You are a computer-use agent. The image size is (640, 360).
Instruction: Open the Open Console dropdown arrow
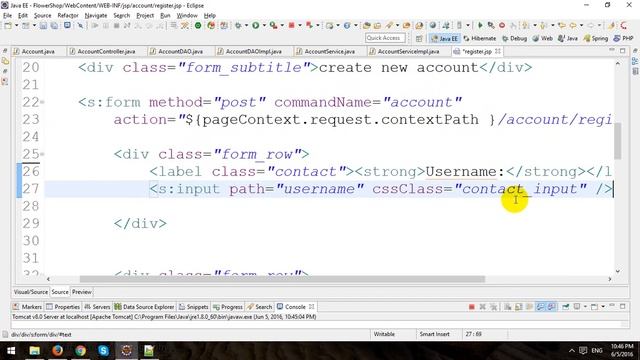coord(603,307)
